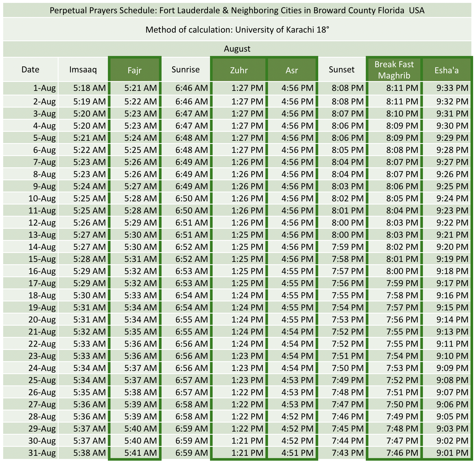Viewport: 476px width, 465px height.
Task: Click the 'Asr' column header
Action: coord(292,70)
